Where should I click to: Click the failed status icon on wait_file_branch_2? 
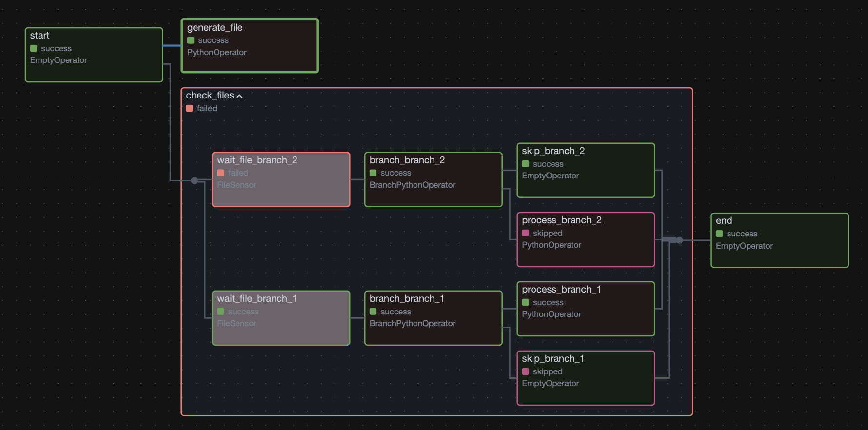point(221,173)
